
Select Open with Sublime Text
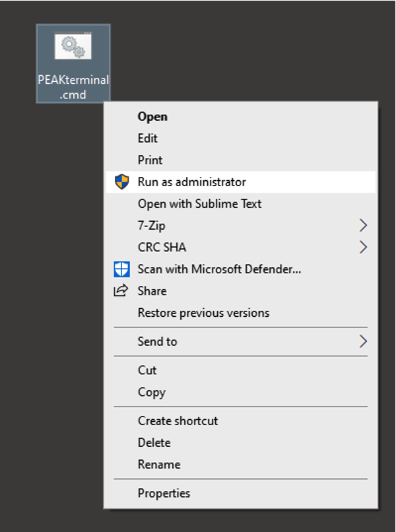click(199, 204)
